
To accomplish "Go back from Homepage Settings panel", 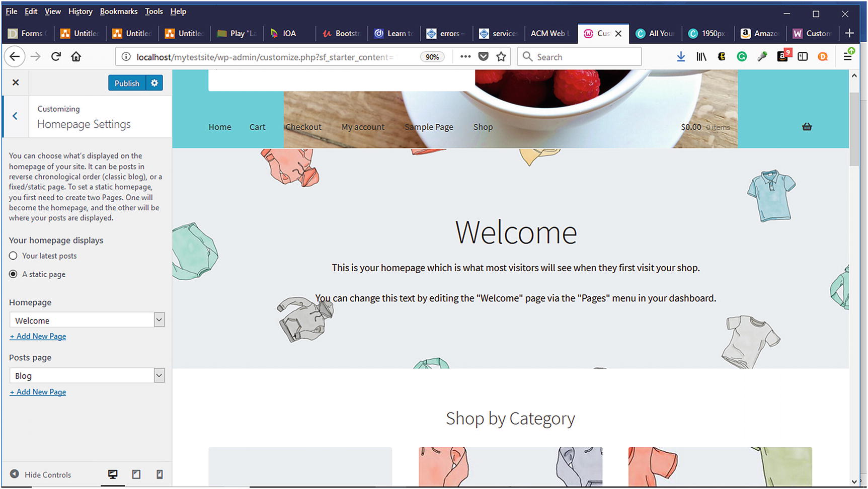I will (15, 116).
